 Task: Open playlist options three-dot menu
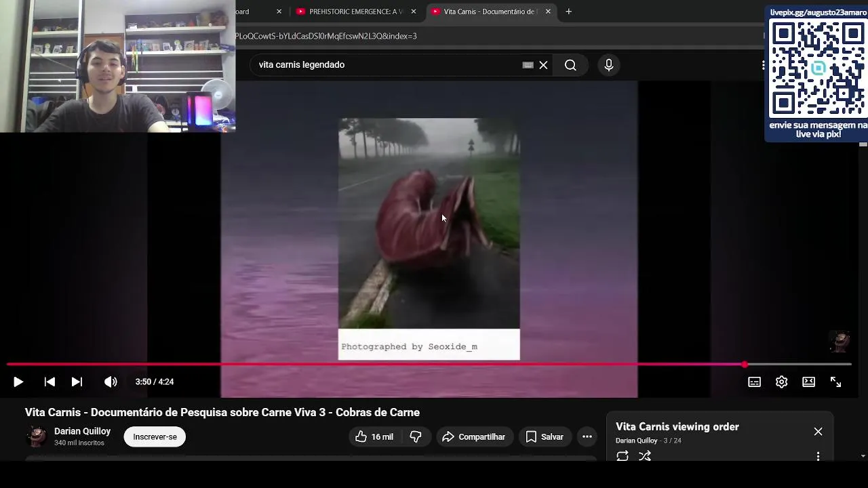point(818,456)
